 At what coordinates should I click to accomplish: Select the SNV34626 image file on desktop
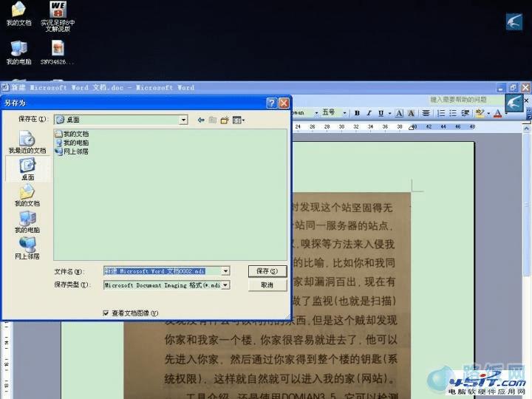pos(58,52)
